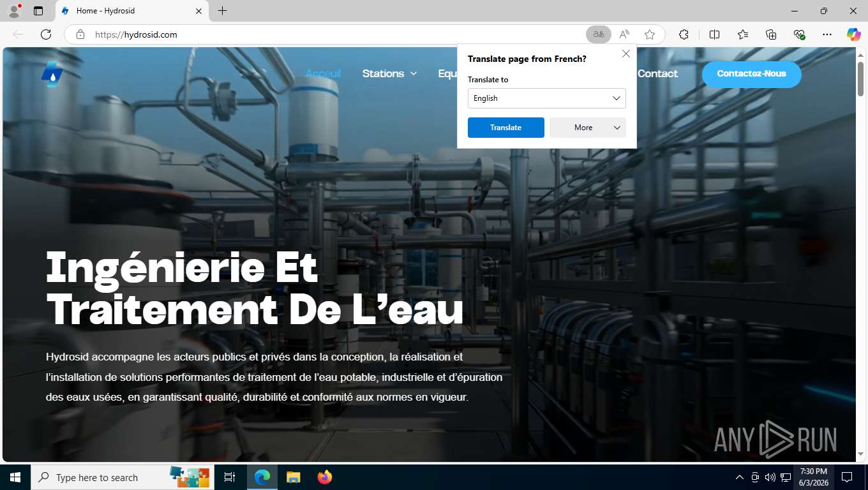This screenshot has height=490, width=868.
Task: Click the Hydrosid logo
Action: tap(52, 74)
